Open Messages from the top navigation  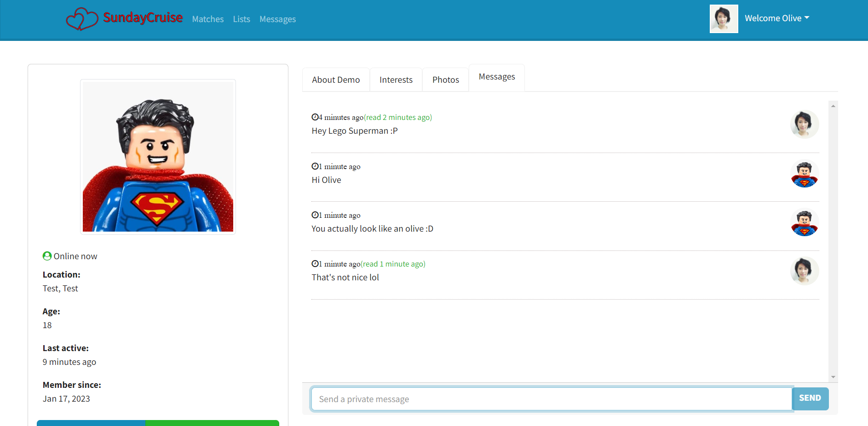click(x=277, y=19)
